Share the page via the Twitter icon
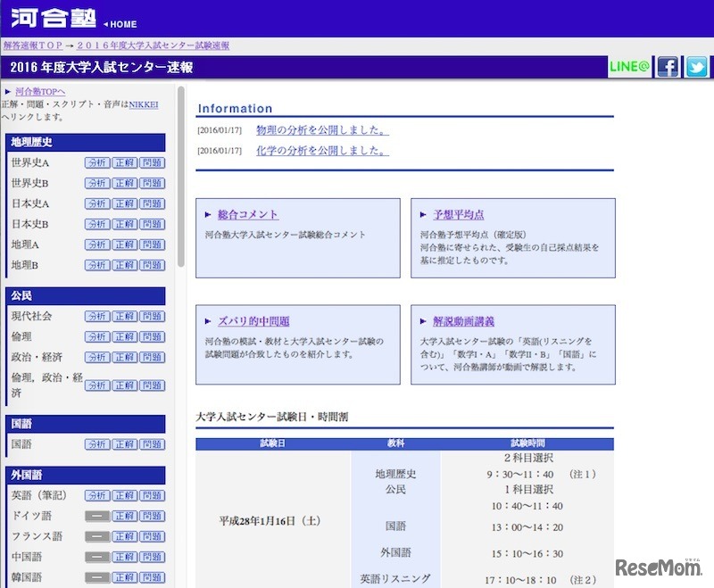Image resolution: width=714 pixels, height=588 pixels. [697, 67]
